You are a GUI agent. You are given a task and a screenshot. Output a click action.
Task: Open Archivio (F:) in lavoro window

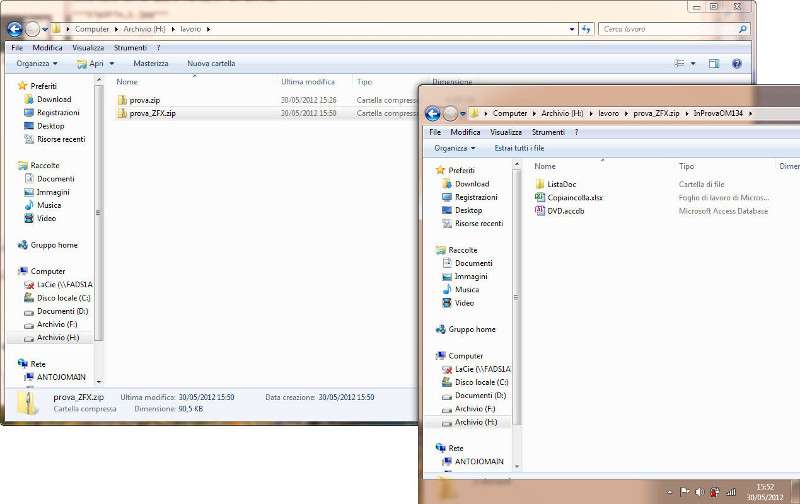(51, 324)
